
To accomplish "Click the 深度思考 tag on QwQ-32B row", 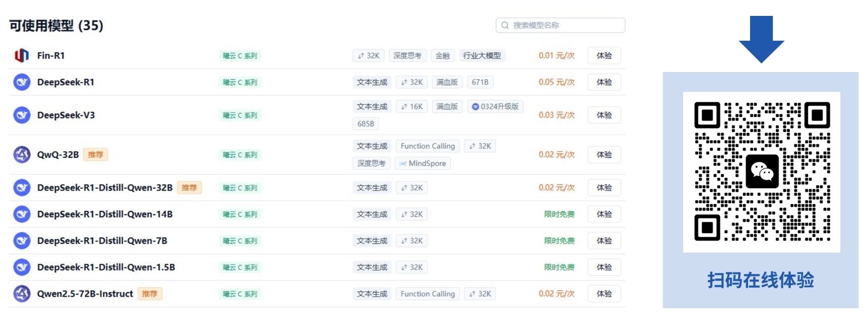I will (x=371, y=163).
